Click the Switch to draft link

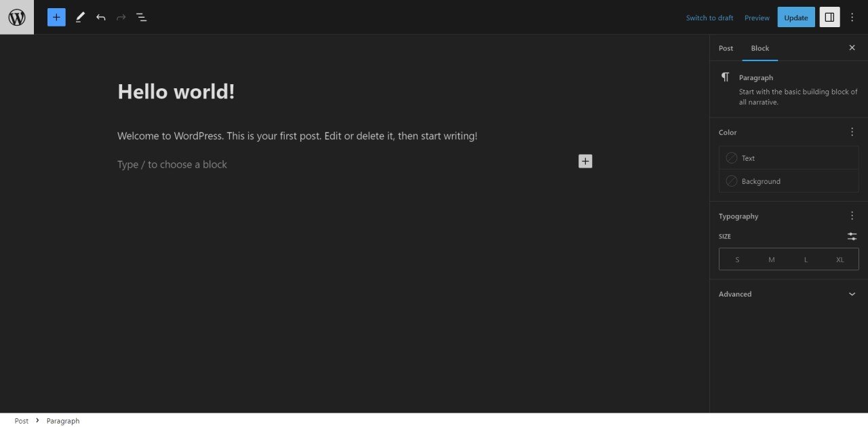coord(709,17)
